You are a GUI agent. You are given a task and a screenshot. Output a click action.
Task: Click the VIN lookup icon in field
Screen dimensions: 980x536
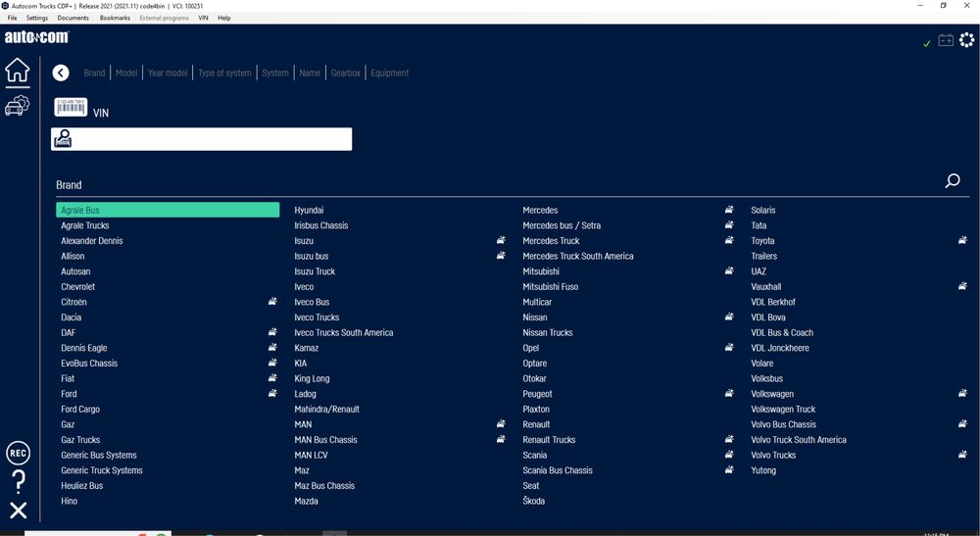[x=63, y=139]
